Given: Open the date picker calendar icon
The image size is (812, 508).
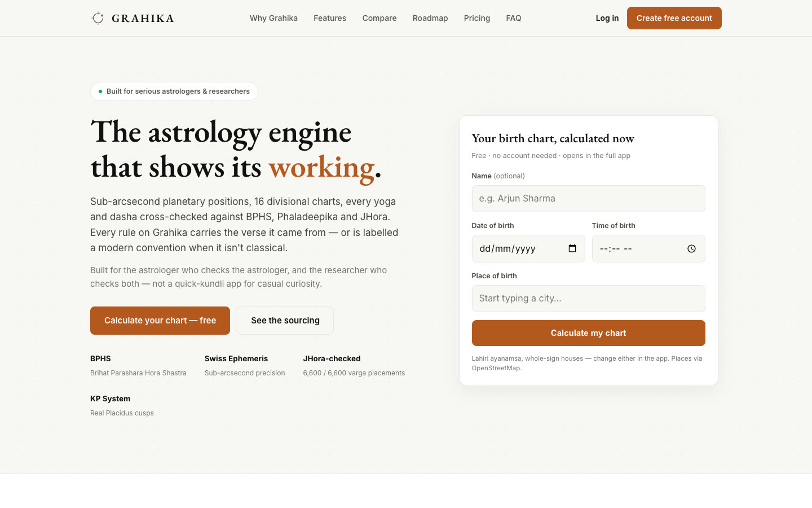Looking at the screenshot, I should coord(572,248).
